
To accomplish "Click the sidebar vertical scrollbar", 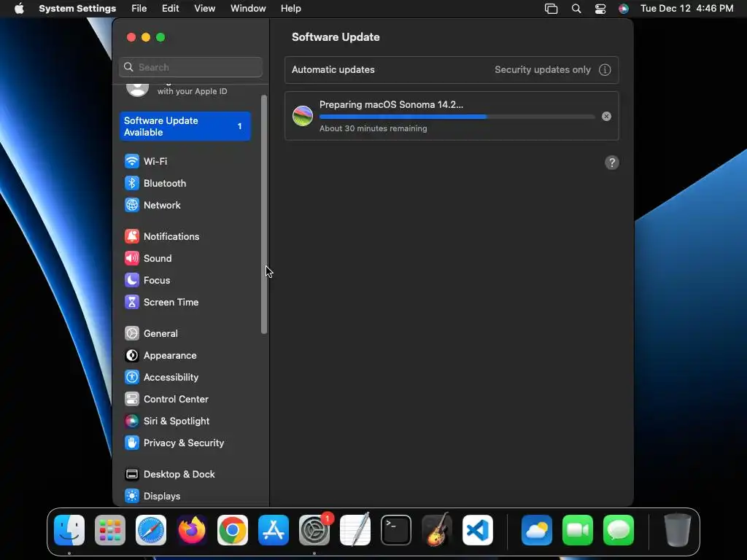I will click(x=264, y=214).
